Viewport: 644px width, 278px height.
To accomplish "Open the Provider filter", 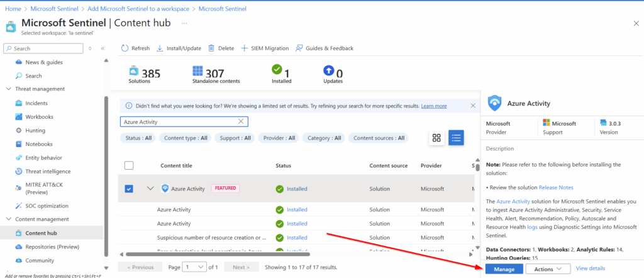I will pos(279,138).
